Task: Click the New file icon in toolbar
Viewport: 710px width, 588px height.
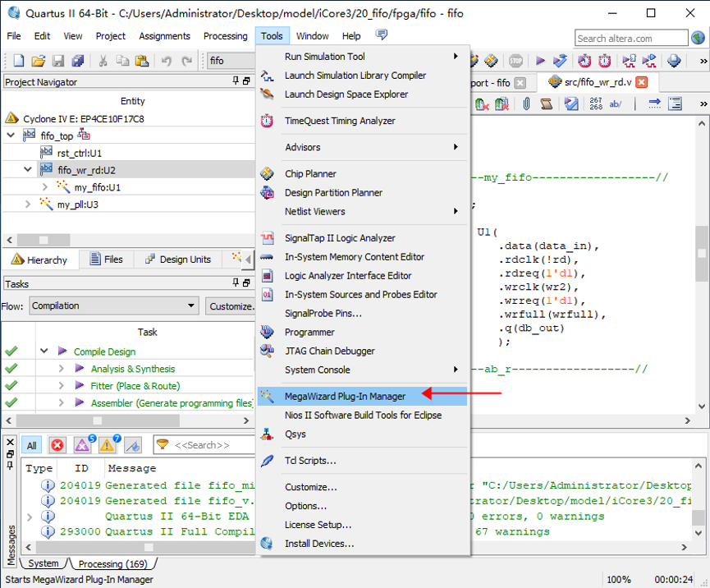Action: tap(18, 61)
